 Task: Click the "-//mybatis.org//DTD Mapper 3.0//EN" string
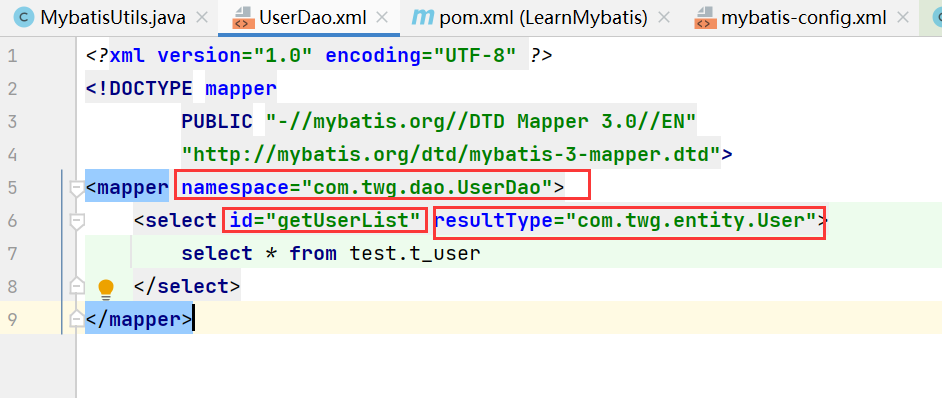point(481,121)
